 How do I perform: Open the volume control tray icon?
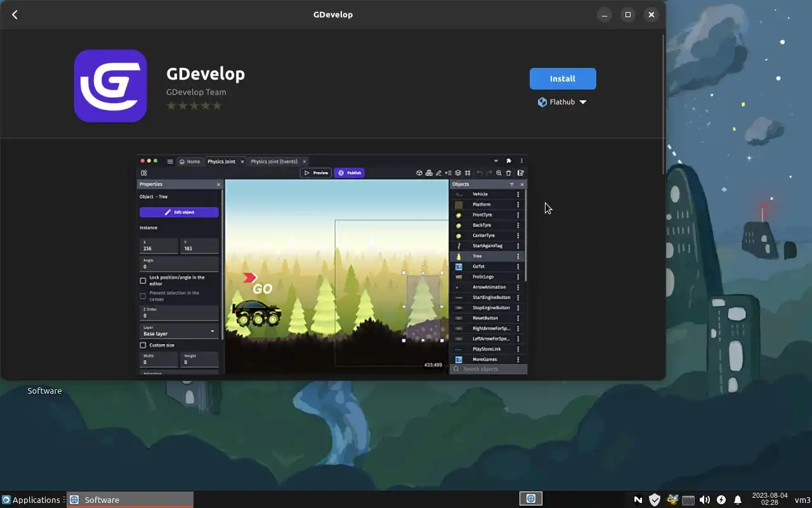pyautogui.click(x=705, y=500)
